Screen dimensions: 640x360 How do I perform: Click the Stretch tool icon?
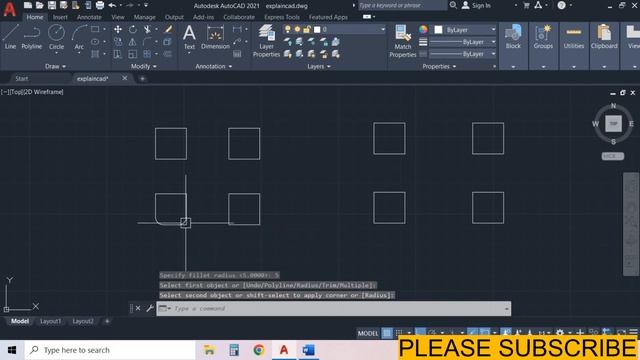118,54
